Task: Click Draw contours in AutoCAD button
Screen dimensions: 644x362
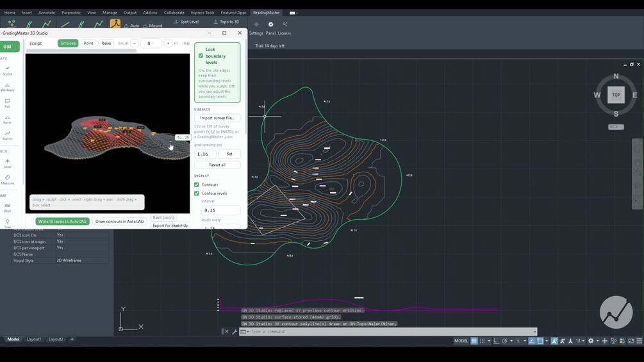Action: pos(120,221)
